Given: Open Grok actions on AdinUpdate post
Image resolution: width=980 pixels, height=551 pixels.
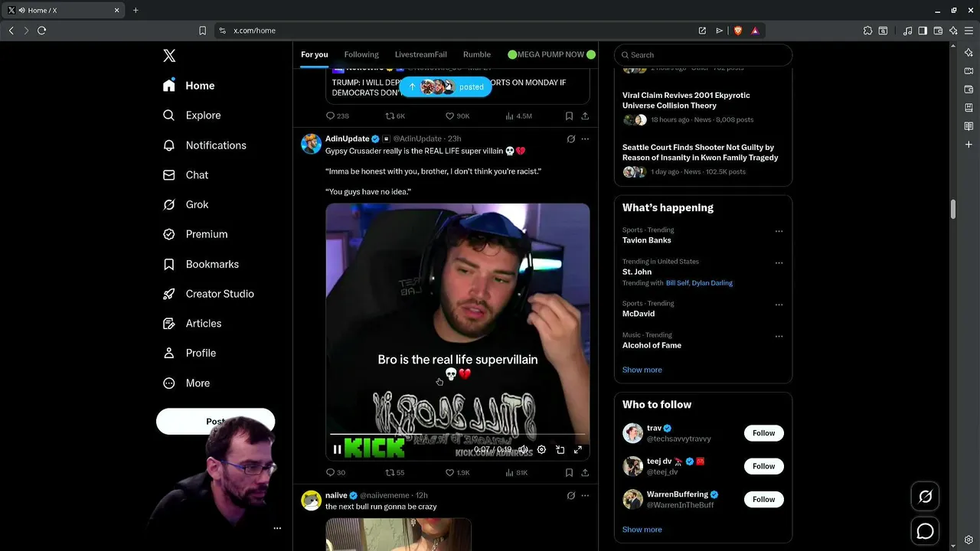Looking at the screenshot, I should (570, 139).
